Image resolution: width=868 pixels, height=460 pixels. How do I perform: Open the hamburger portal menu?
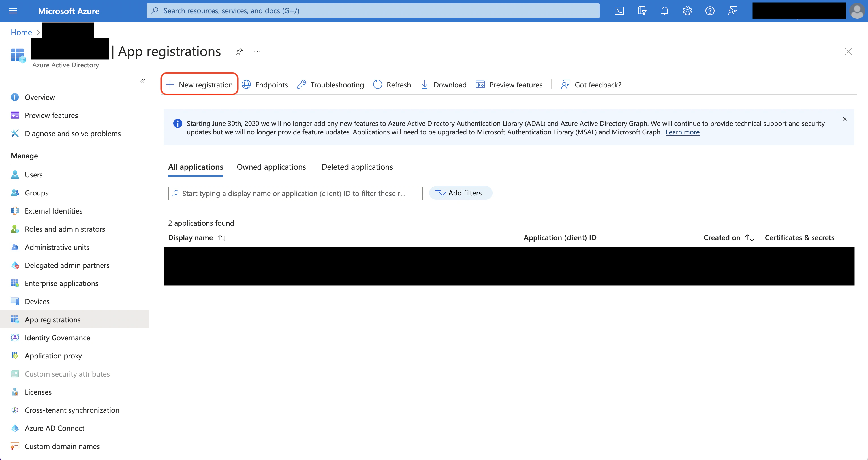13,11
